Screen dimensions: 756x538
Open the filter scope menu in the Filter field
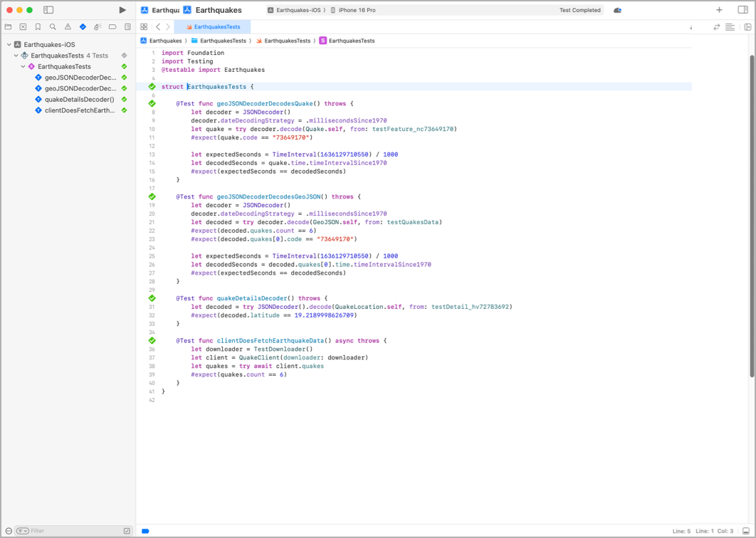(23, 531)
